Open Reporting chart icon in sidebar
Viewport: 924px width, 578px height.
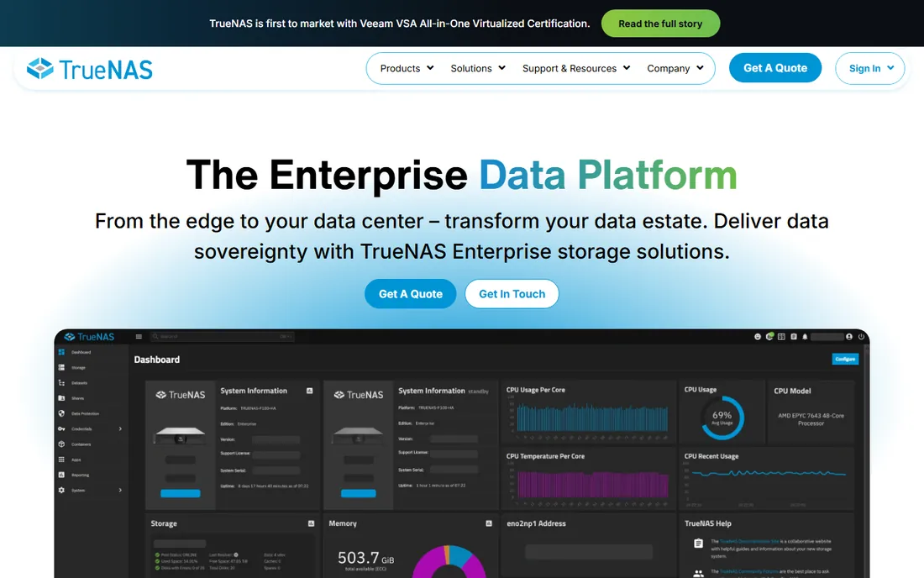61,475
